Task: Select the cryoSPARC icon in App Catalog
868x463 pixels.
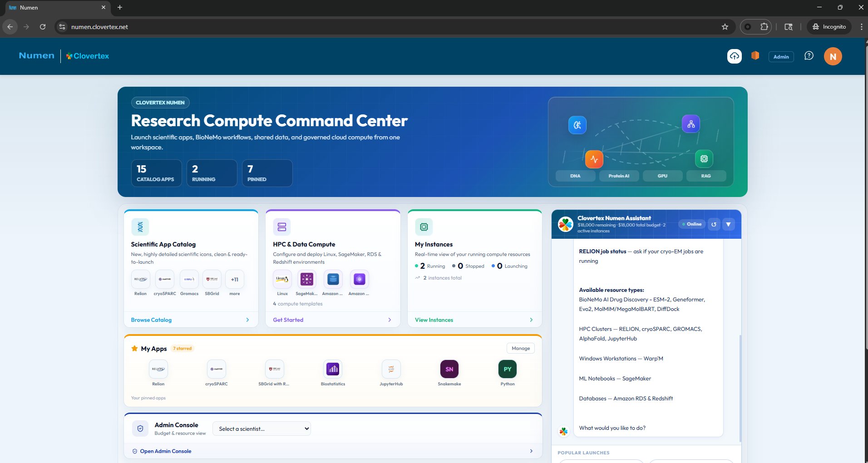Action: tap(165, 279)
